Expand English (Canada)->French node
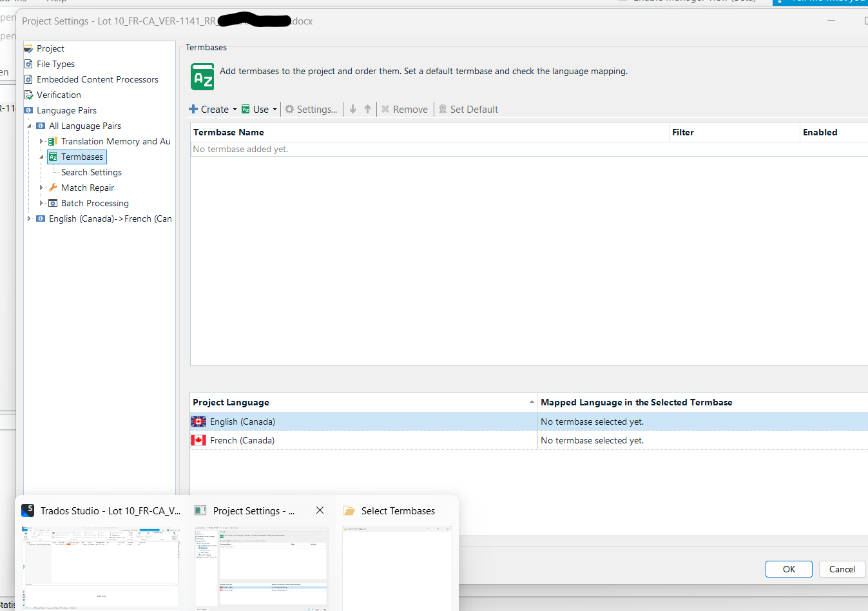 (x=29, y=218)
